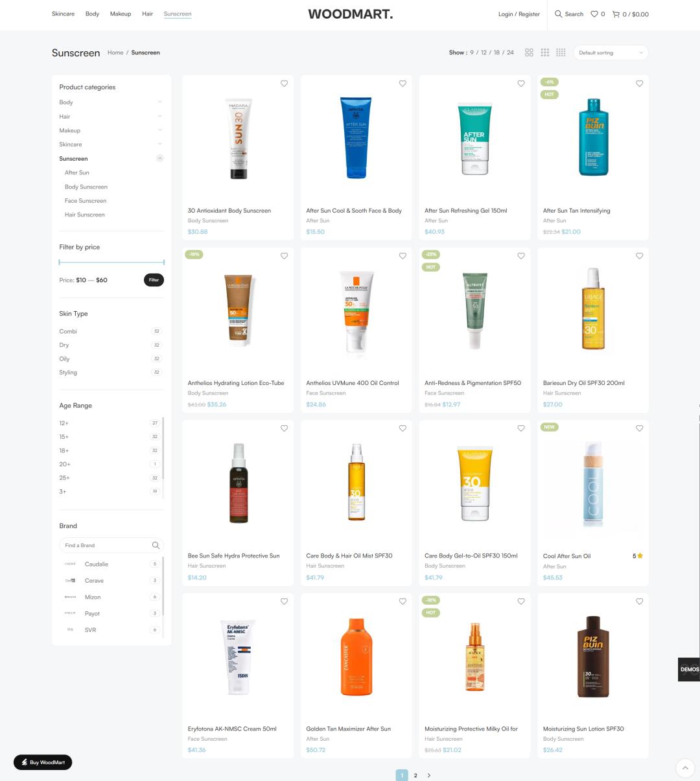Click the WOODMART logo
The height and width of the screenshot is (781, 700).
click(350, 14)
